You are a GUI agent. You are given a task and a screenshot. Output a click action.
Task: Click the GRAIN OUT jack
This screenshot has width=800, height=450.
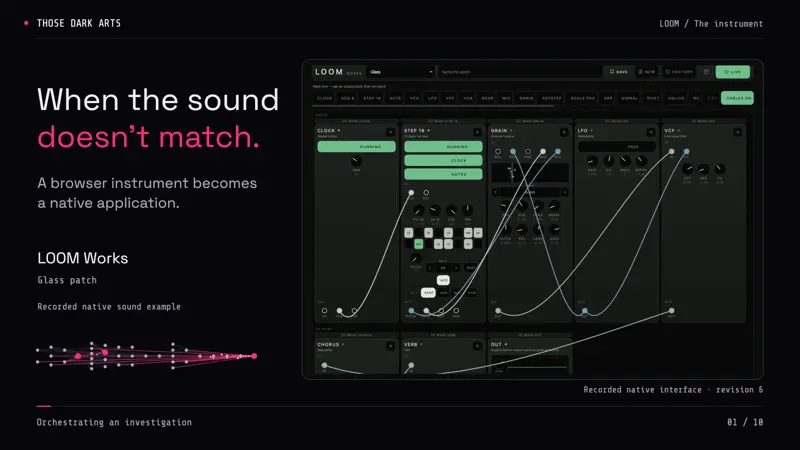click(x=498, y=311)
